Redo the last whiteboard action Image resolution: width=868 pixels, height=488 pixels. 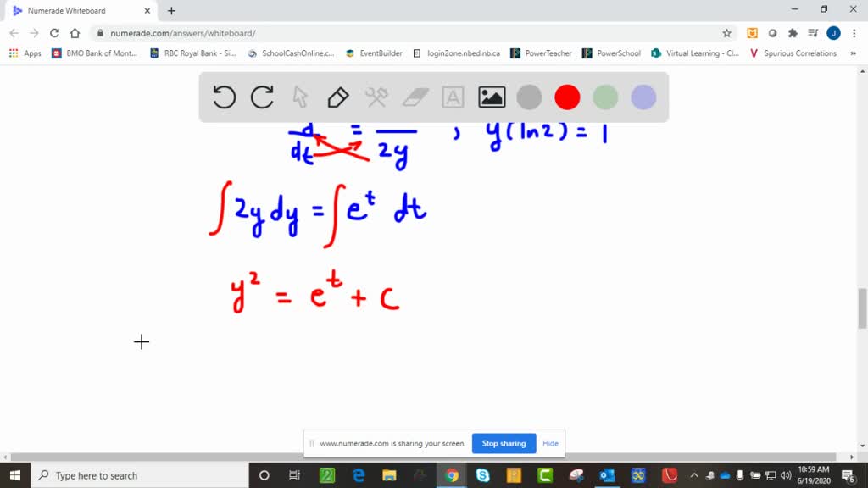[262, 97]
